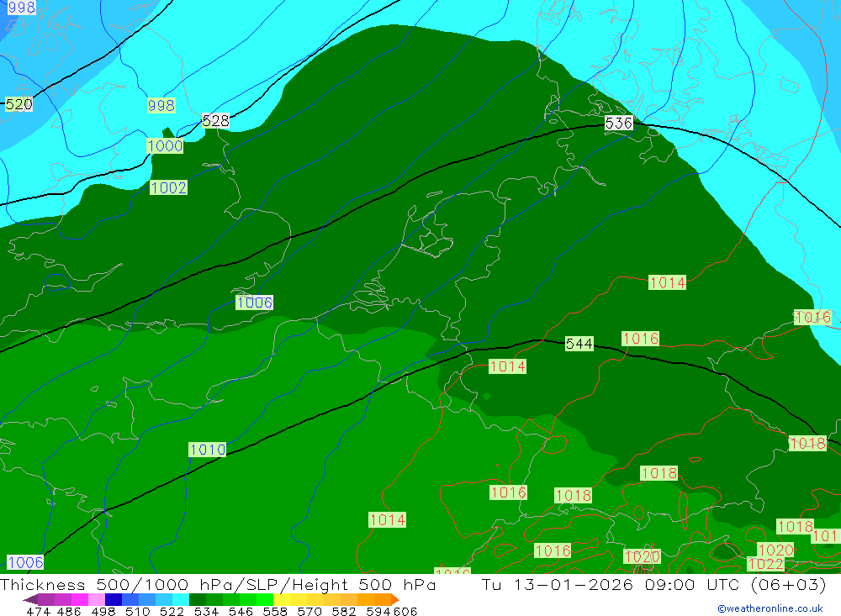The width and height of the screenshot is (841, 616).
Task: Click the 1002 isobar label
Action: tap(168, 187)
